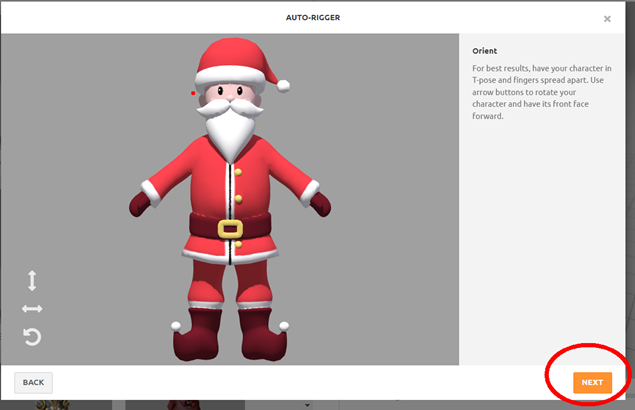Click the vertical rotate arrow icon
The width and height of the screenshot is (635, 410).
tap(32, 280)
